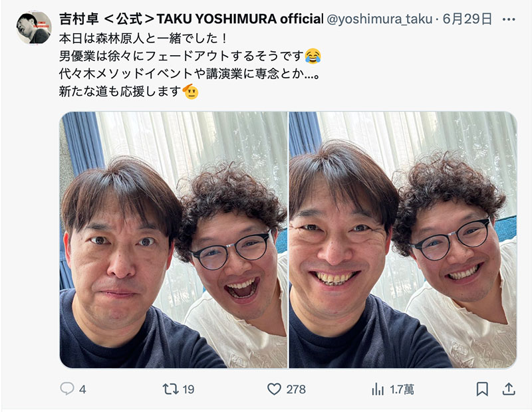Click the 1.7萬 view count
This screenshot has width=532, height=412.
tap(402, 389)
